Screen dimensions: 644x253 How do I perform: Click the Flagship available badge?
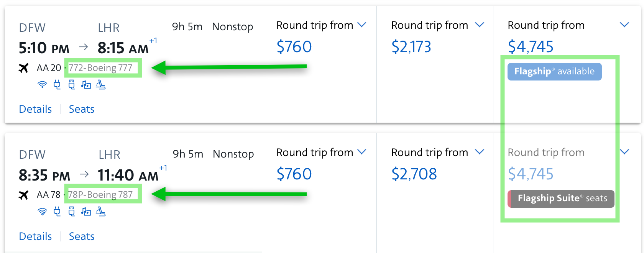[554, 72]
